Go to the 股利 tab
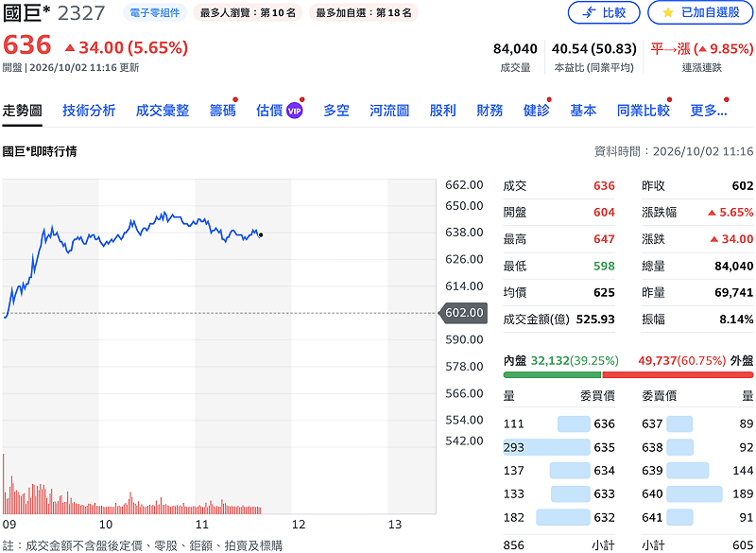The image size is (756, 553). click(442, 111)
